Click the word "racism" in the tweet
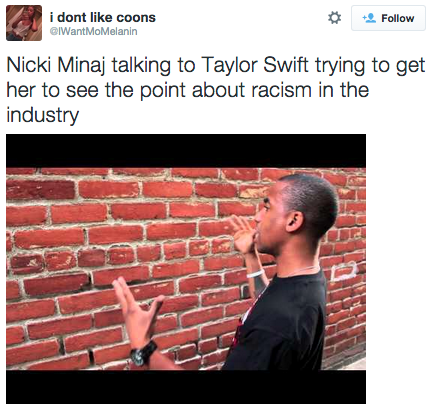 [282, 90]
